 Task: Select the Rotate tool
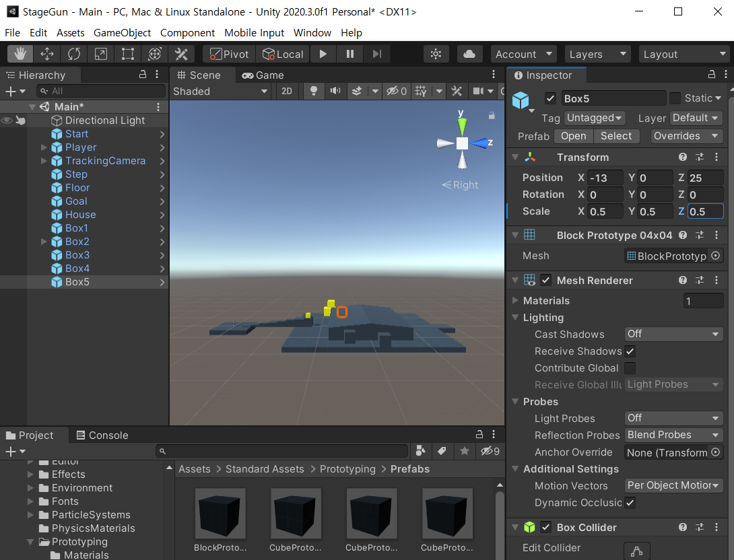pos(74,55)
